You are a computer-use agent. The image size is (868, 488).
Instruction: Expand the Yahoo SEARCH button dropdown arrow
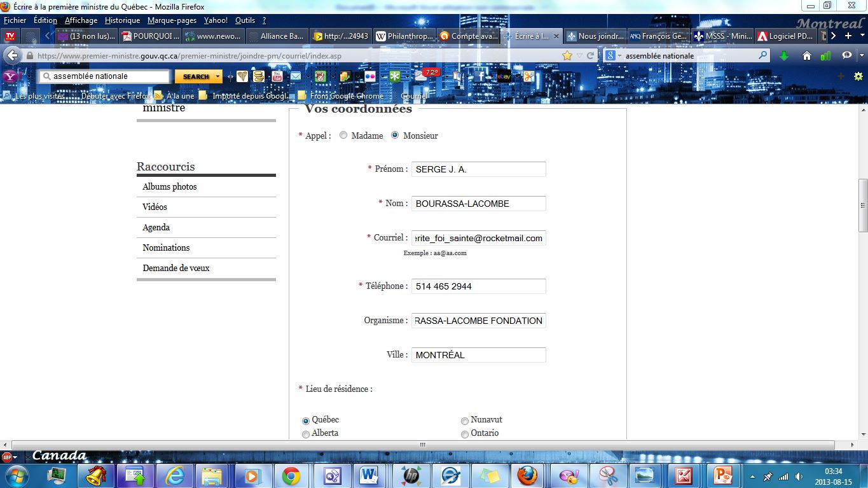click(218, 76)
